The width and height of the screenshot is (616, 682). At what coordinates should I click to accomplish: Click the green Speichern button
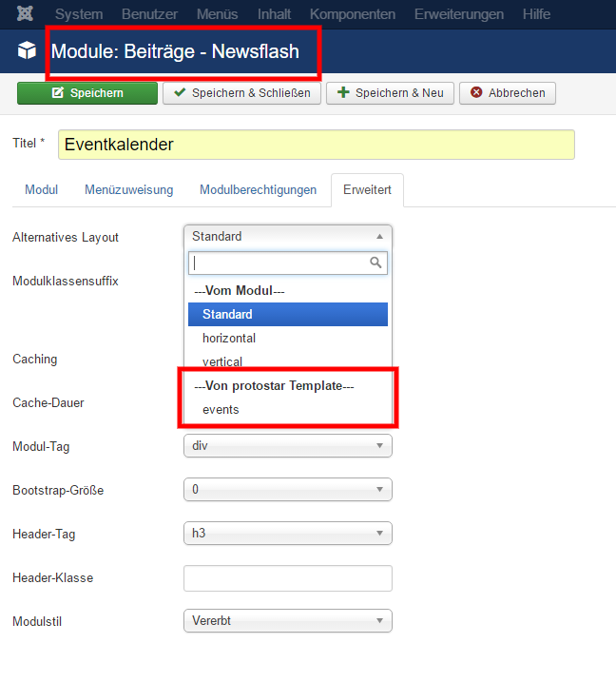pos(87,93)
